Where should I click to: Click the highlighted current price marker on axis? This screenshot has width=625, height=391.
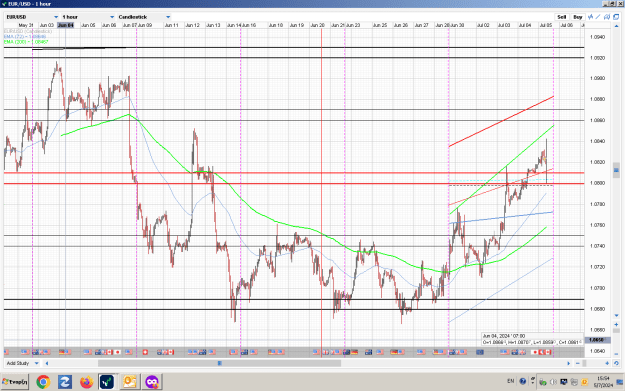(597, 340)
